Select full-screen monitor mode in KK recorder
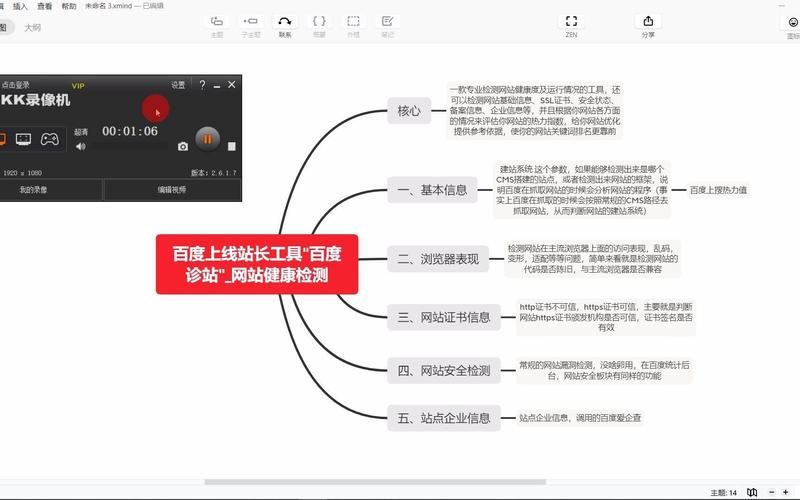 [23, 139]
